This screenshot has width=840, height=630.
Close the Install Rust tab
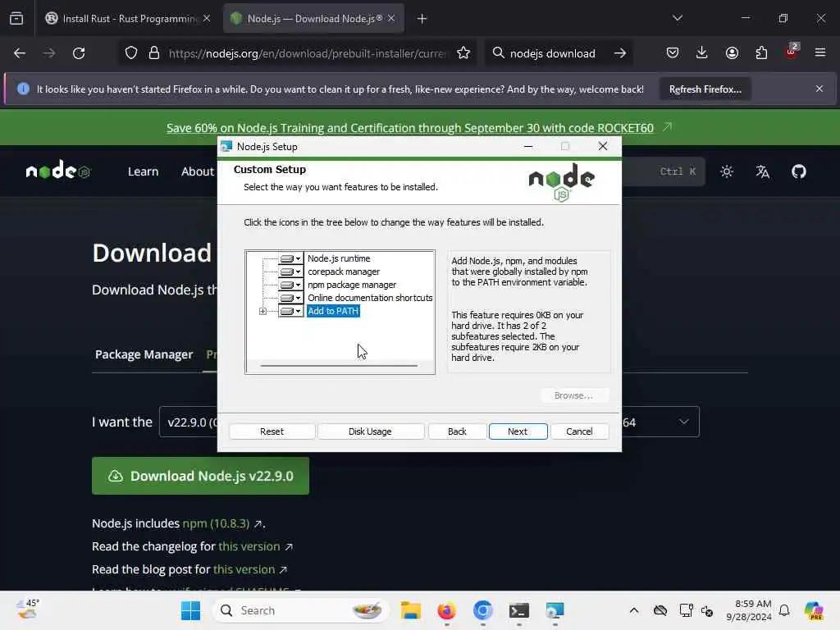(x=207, y=19)
